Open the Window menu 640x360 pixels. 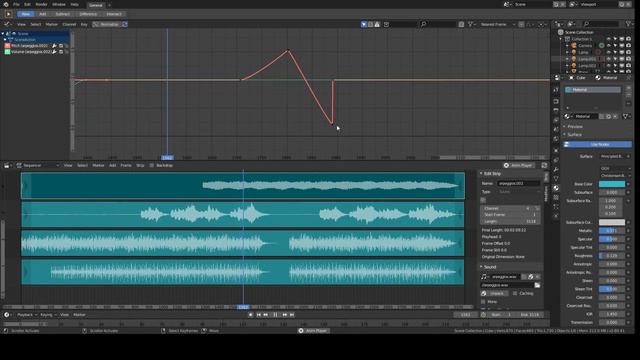59,4
